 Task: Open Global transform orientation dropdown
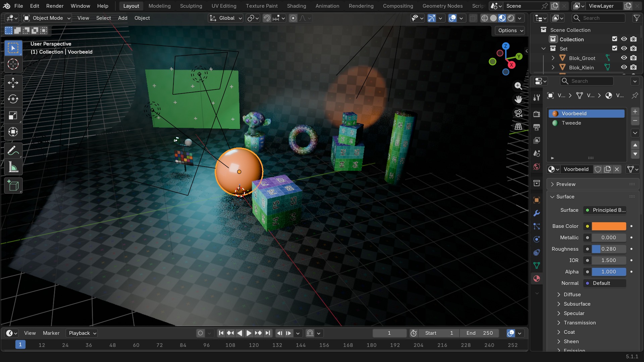pos(225,18)
